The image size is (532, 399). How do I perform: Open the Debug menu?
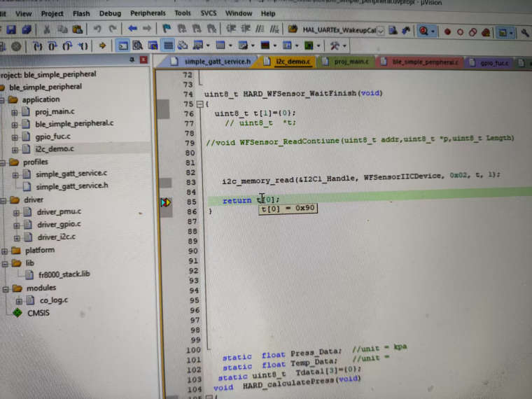(x=110, y=13)
